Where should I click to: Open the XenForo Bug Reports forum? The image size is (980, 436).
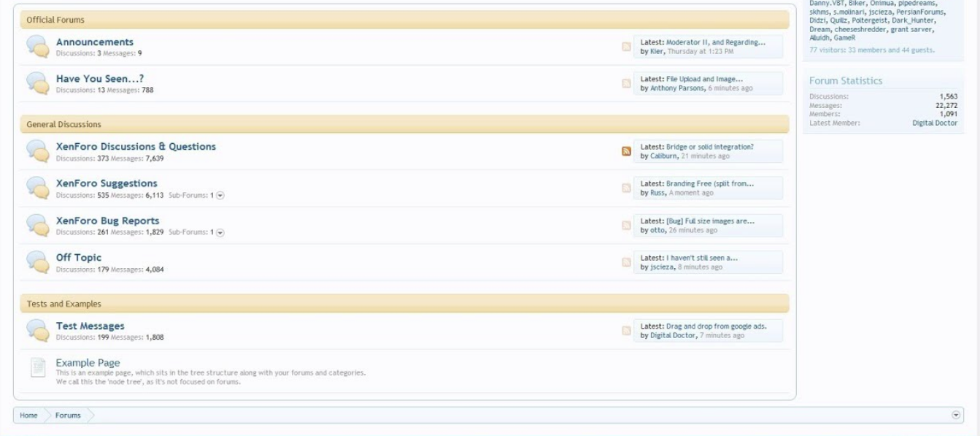[107, 221]
